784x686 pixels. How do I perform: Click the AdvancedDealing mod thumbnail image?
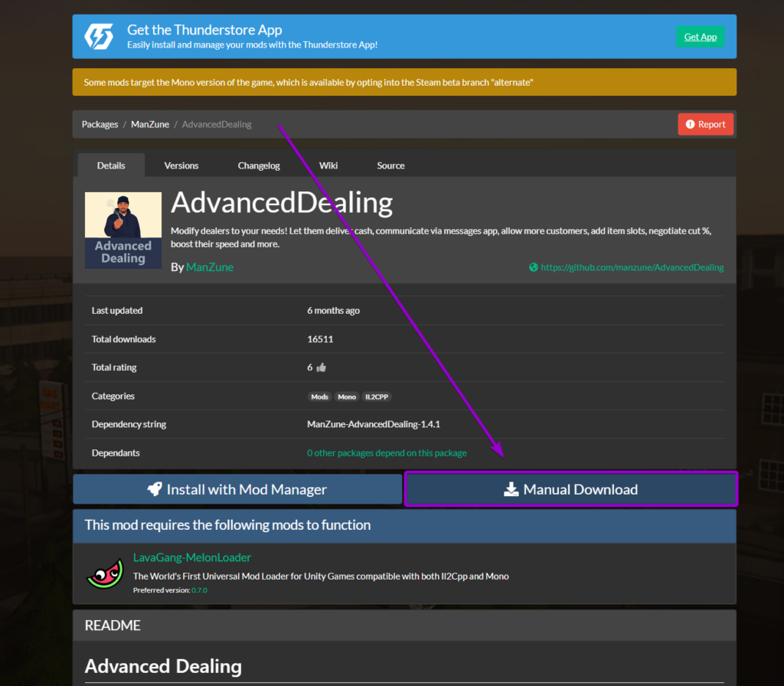tap(123, 230)
